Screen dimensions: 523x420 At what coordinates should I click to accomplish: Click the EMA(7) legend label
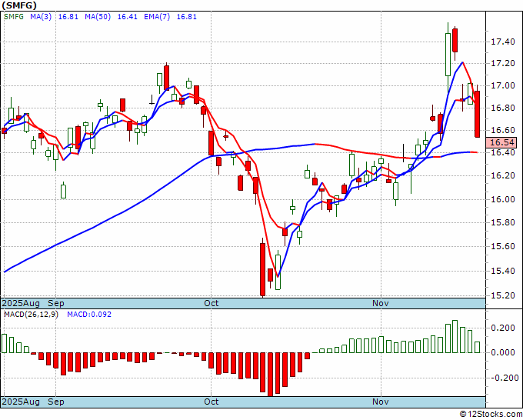(157, 17)
